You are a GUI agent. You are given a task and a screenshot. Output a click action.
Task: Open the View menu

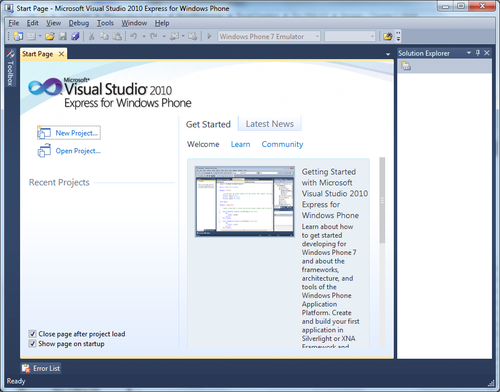pos(53,23)
